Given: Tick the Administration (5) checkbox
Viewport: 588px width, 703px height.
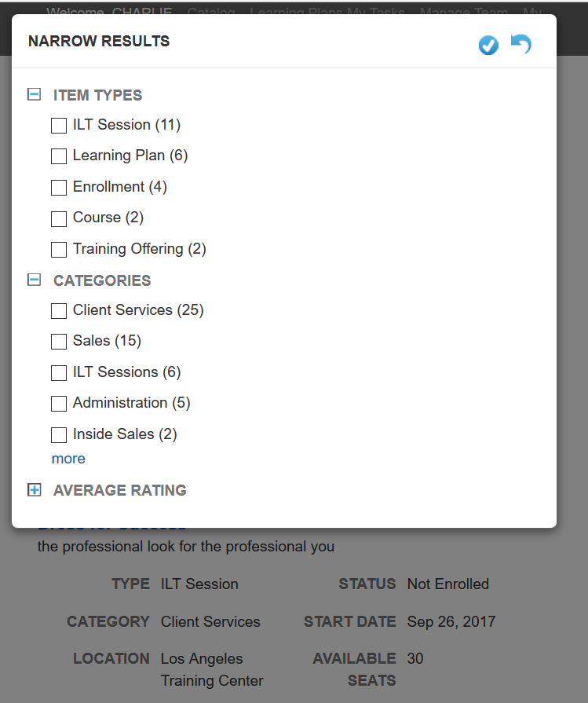Looking at the screenshot, I should click(x=59, y=404).
